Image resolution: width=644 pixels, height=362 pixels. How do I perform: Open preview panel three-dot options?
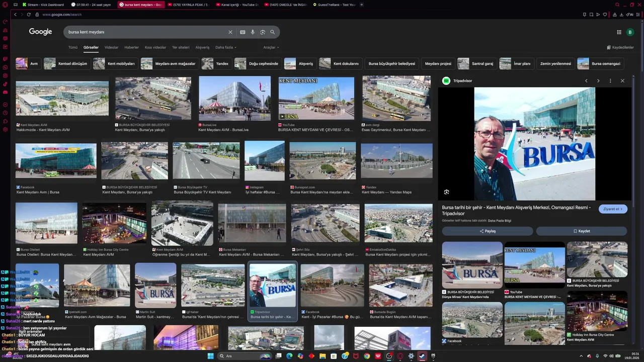610,80
